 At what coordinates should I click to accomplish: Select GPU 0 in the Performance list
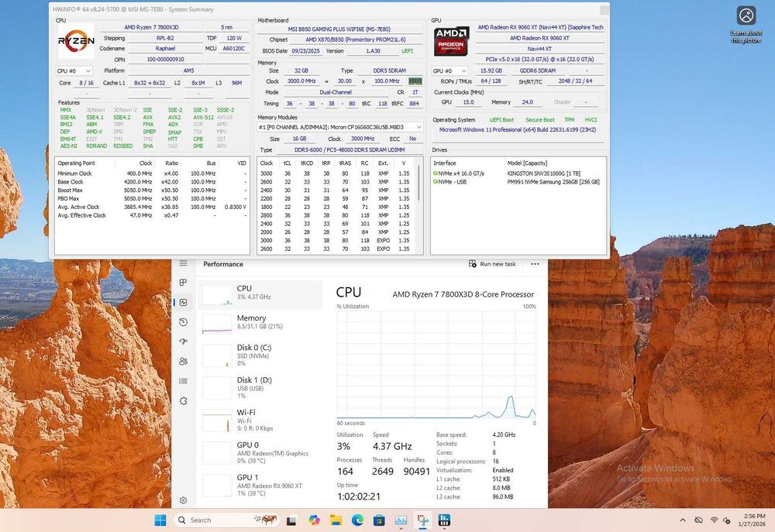coord(260,452)
